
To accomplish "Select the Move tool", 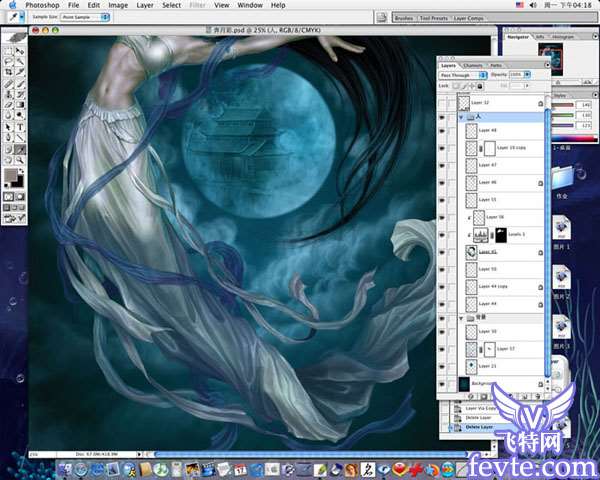I will (x=20, y=51).
